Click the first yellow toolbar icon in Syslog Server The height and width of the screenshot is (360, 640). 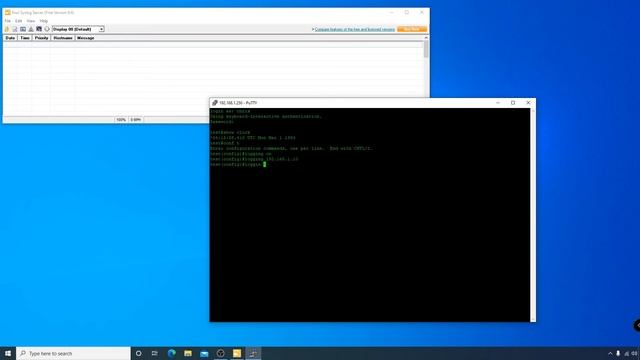(7, 29)
